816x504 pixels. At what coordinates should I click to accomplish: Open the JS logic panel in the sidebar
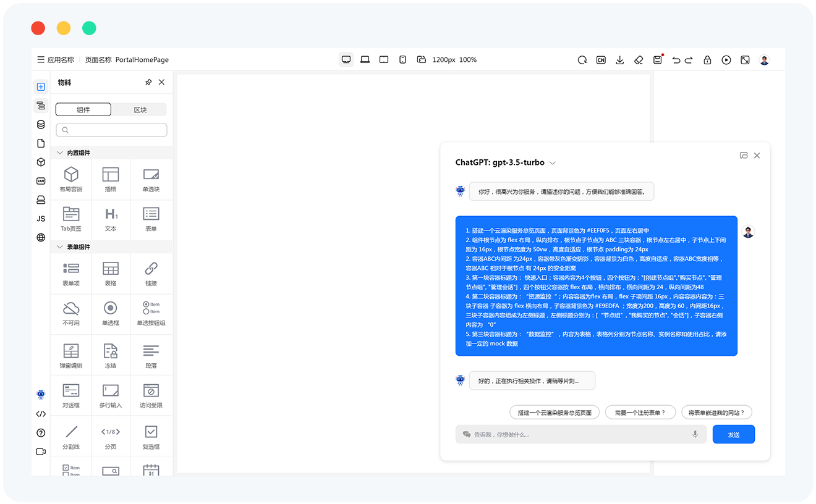tap(41, 219)
